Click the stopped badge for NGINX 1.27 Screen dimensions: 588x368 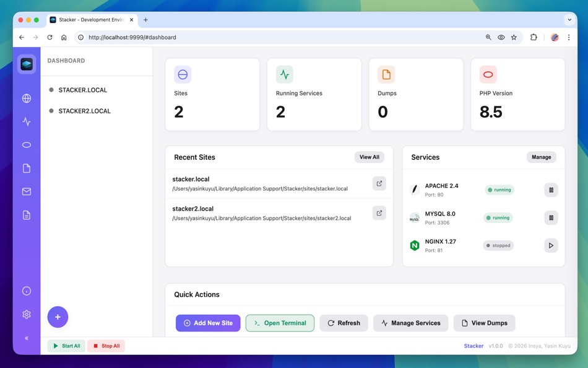point(499,245)
